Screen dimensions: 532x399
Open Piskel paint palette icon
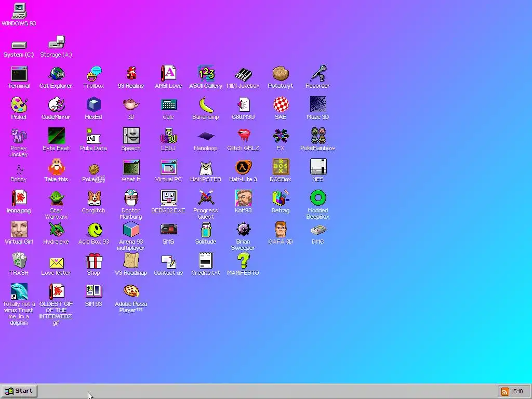point(19,105)
